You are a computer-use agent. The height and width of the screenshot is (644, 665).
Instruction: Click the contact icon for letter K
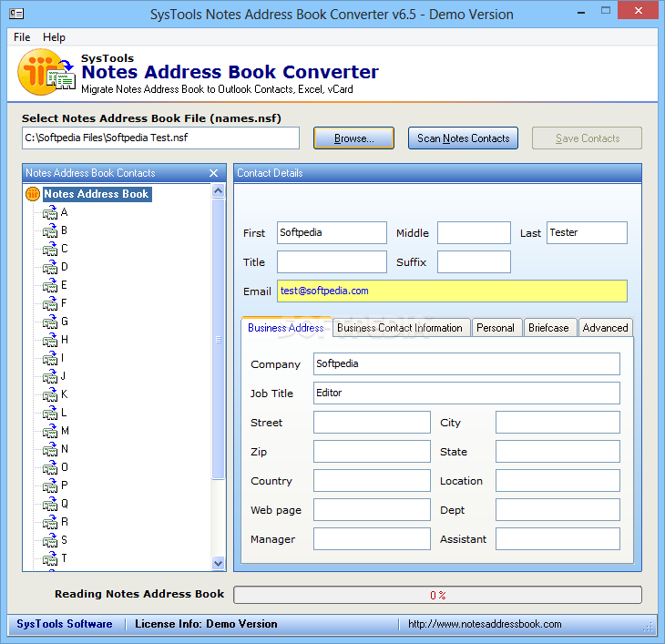(x=50, y=394)
